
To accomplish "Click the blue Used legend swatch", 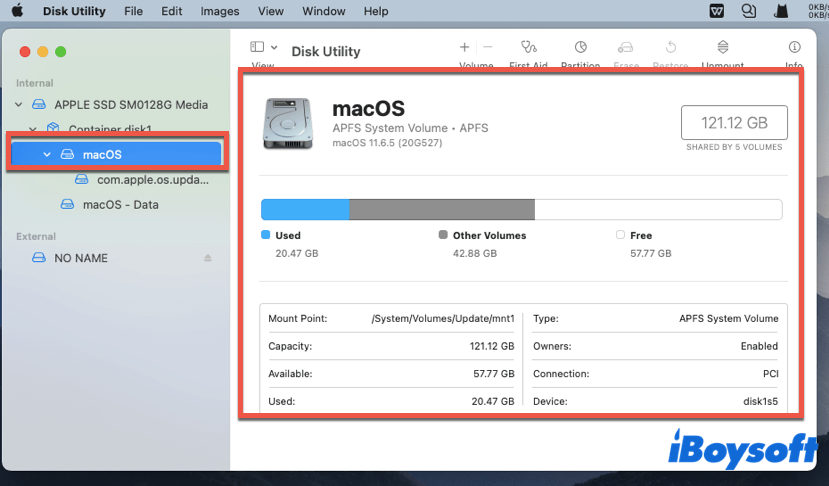I will point(265,235).
